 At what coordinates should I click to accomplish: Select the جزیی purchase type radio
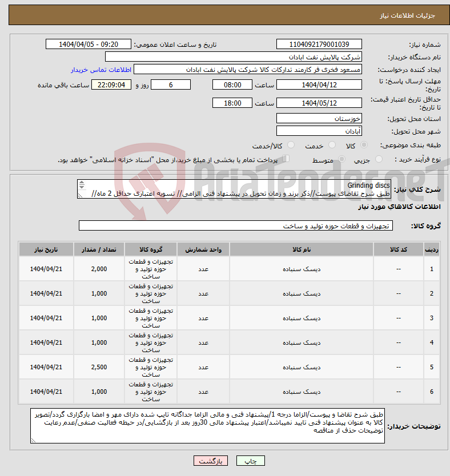(x=379, y=159)
